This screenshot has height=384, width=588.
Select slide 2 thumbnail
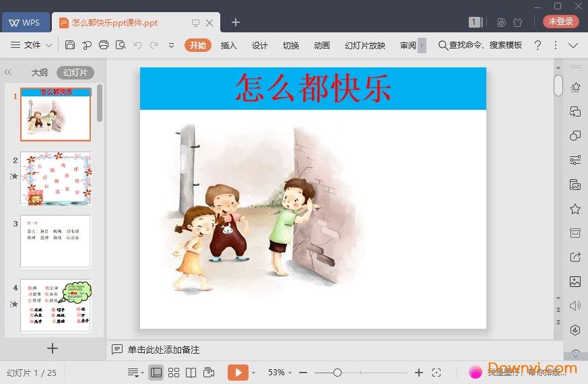[56, 179]
